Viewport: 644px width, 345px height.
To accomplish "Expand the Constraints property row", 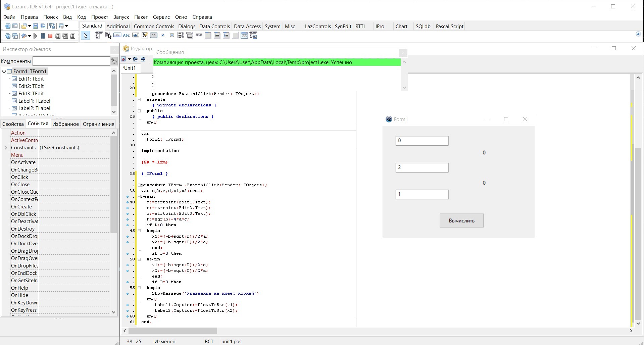I will [x=5, y=148].
